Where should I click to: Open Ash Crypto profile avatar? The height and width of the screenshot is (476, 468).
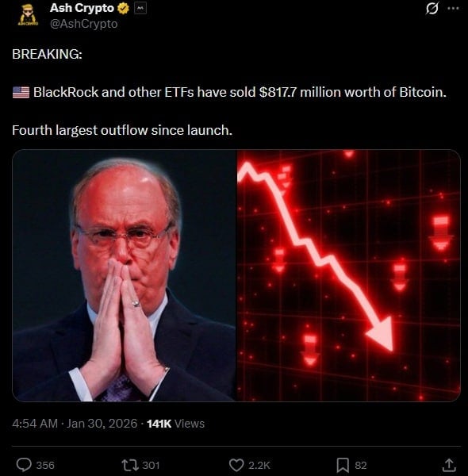pos(28,15)
